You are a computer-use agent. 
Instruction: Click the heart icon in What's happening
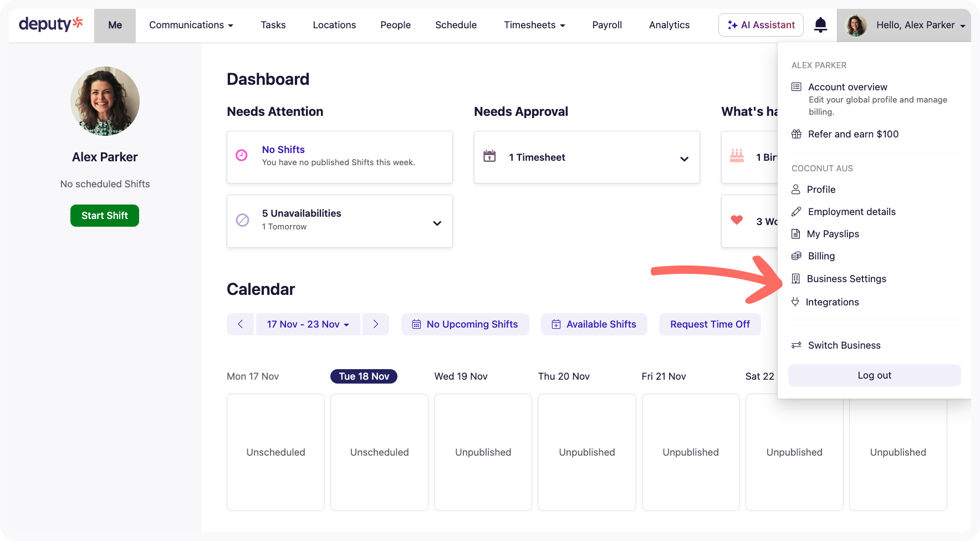736,220
